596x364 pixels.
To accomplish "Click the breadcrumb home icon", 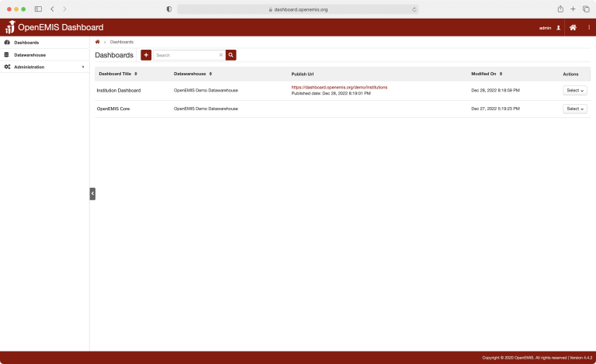I will click(x=97, y=42).
